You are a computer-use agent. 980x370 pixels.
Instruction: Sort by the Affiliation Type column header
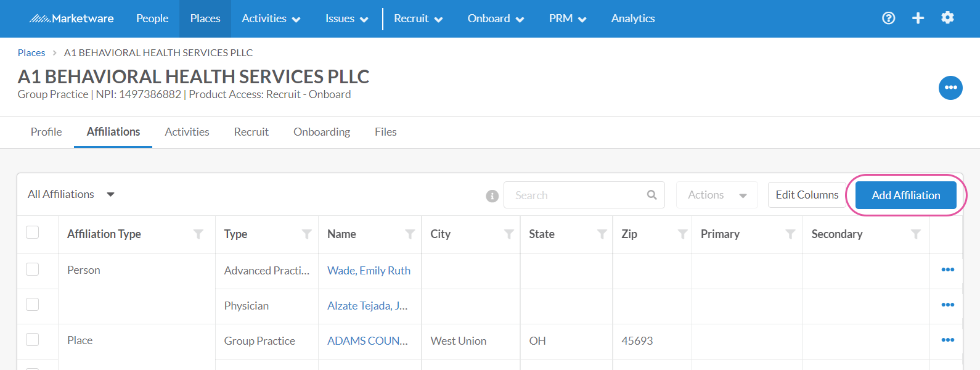[104, 234]
